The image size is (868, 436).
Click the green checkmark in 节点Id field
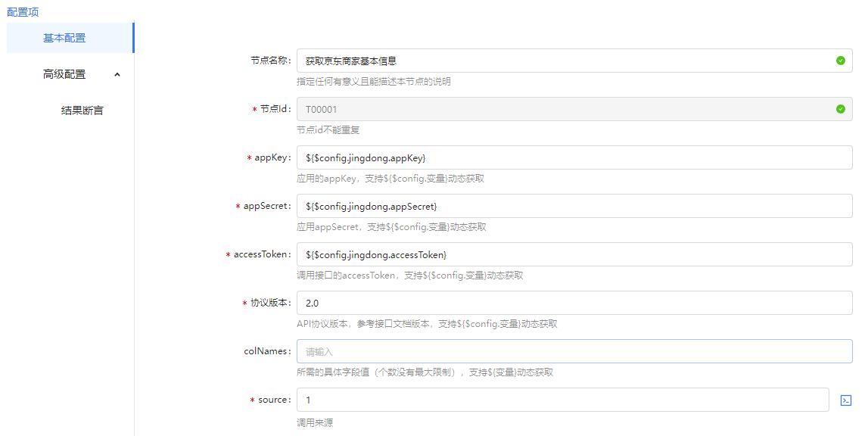[840, 109]
